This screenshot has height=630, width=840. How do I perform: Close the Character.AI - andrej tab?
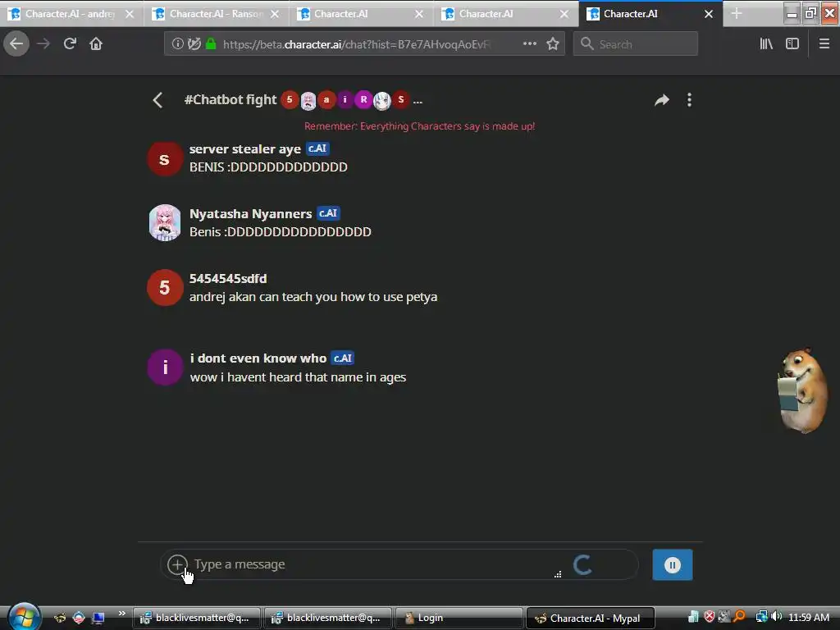coord(130,14)
